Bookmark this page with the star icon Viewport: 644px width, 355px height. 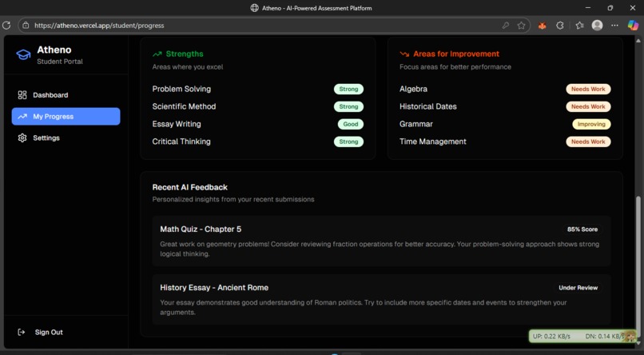tap(521, 25)
